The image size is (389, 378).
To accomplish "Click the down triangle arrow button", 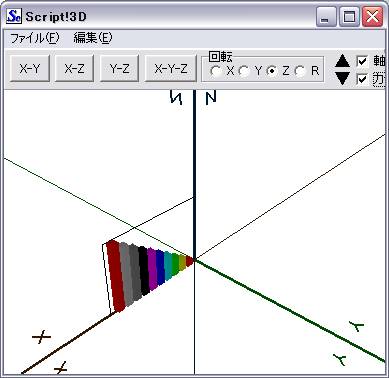I will tap(342, 77).
